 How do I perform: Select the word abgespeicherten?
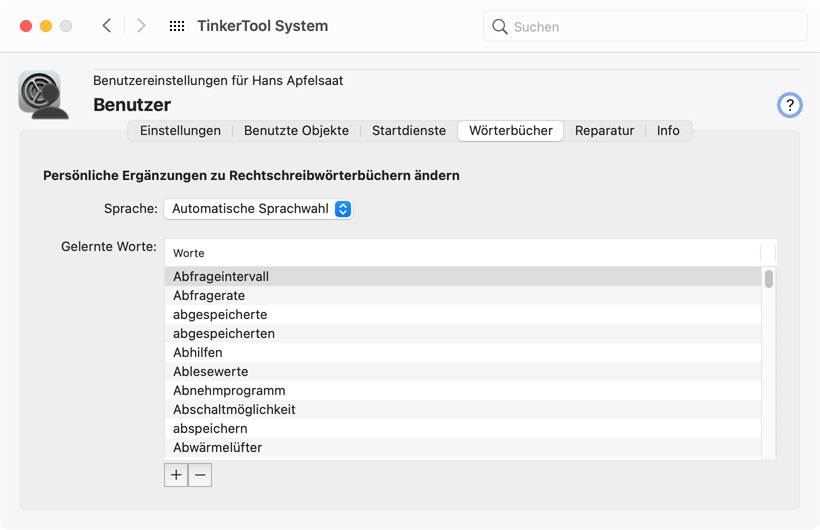tap(463, 333)
